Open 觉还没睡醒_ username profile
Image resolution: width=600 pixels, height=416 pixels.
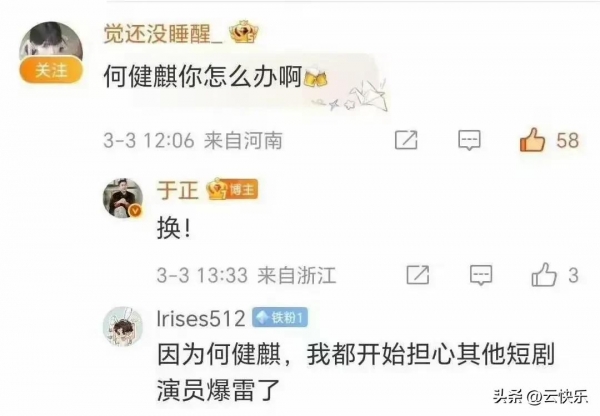coord(163,34)
